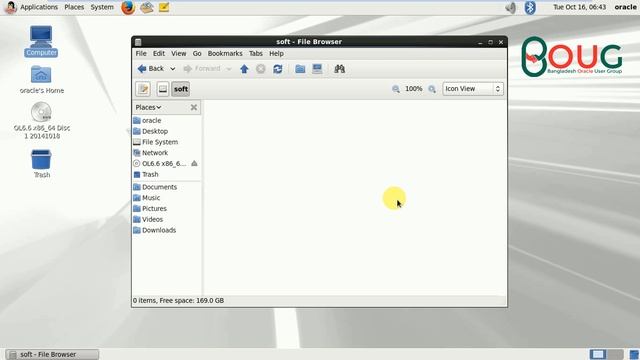640x360 pixels.
Task: Open the Go menu
Action: pos(197,53)
